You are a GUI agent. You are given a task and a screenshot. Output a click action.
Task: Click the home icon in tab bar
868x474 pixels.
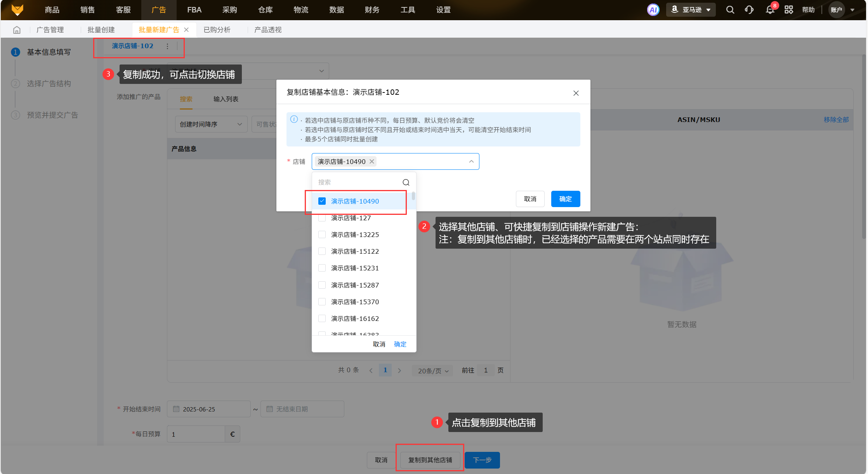17,30
